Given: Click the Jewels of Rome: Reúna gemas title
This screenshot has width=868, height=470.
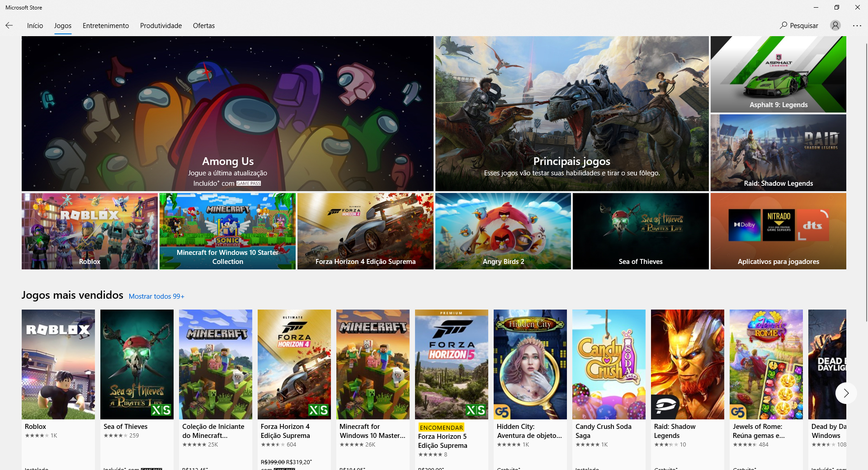Looking at the screenshot, I should coord(759,431).
